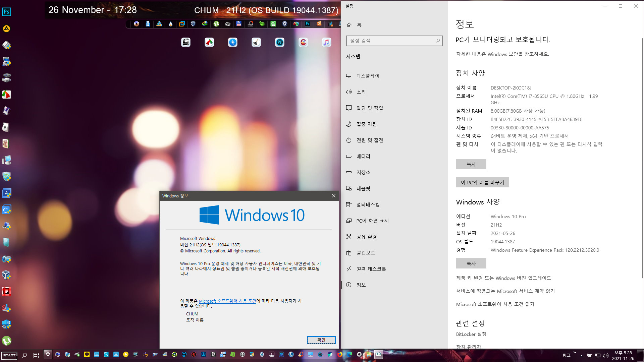Image resolution: width=644 pixels, height=362 pixels.
Task: Open the taskbar clock showing 오후 5:28
Action: (623, 355)
